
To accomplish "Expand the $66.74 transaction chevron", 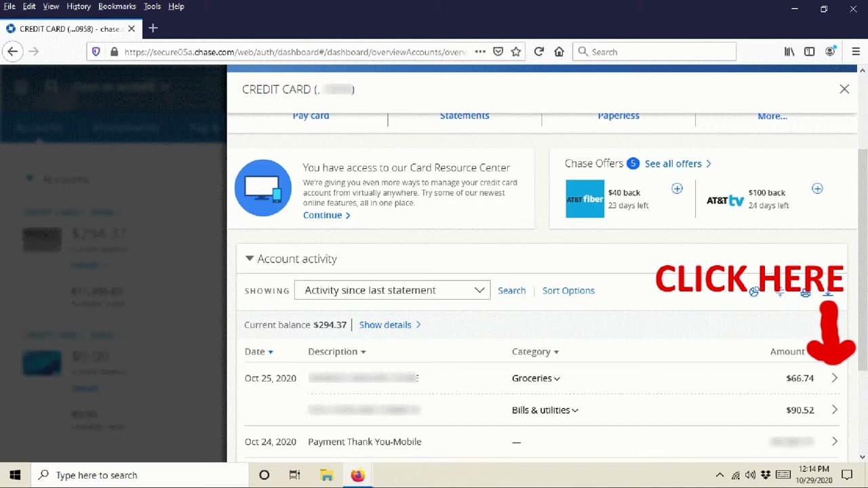I will 835,378.
